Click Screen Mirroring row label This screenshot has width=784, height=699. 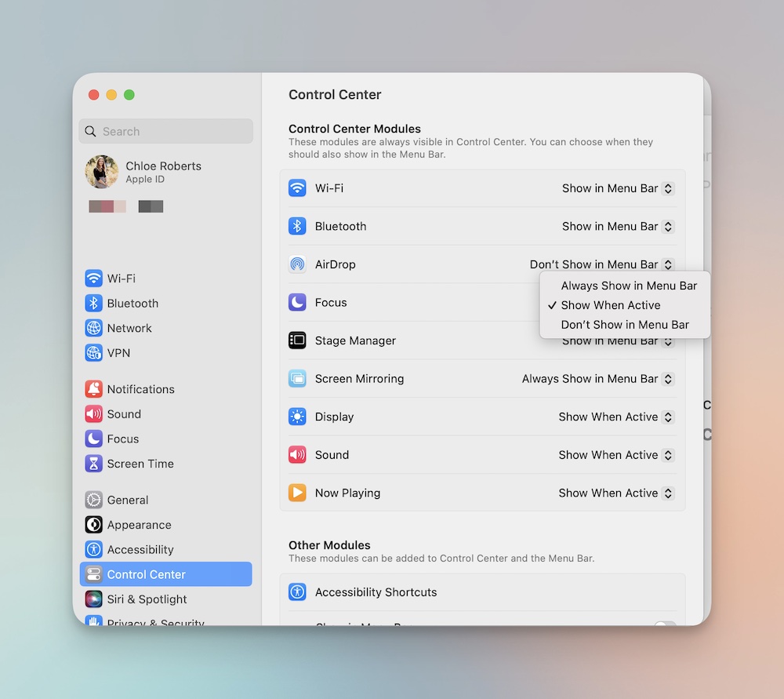[359, 379]
